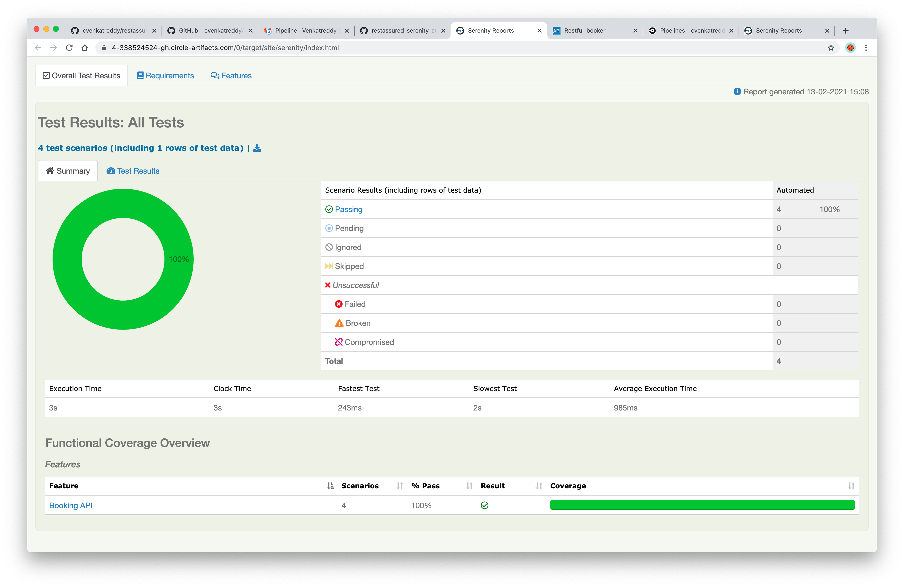
Task: Click the green passing checkmark in Result column
Action: [484, 505]
